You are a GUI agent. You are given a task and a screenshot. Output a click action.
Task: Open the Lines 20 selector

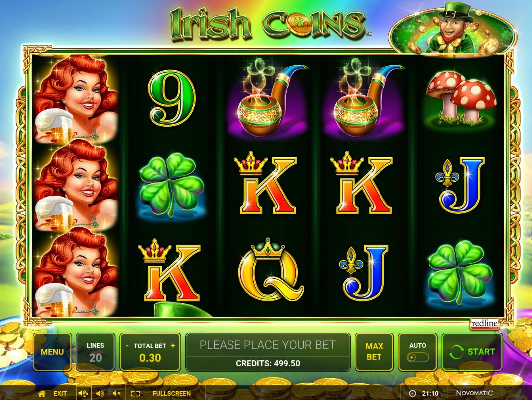[x=95, y=352]
